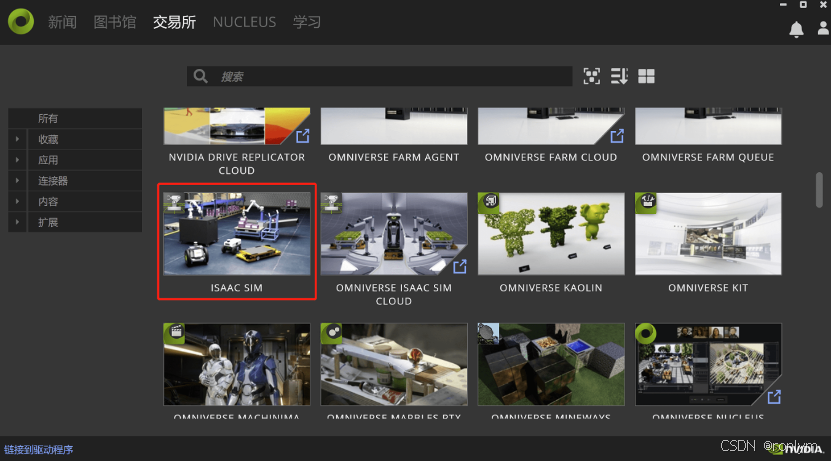
Task: Click the OMNIVERSE FARM AGENT title text
Action: 394,158
